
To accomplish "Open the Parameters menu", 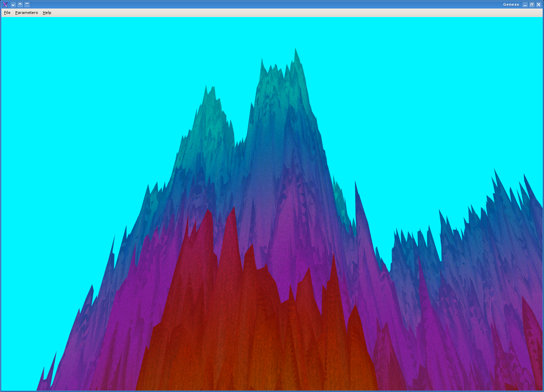I will coord(27,13).
